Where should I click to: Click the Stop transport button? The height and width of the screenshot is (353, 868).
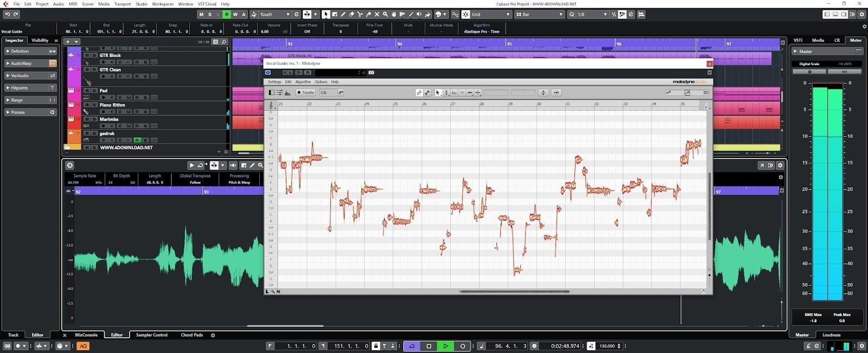[x=429, y=346]
